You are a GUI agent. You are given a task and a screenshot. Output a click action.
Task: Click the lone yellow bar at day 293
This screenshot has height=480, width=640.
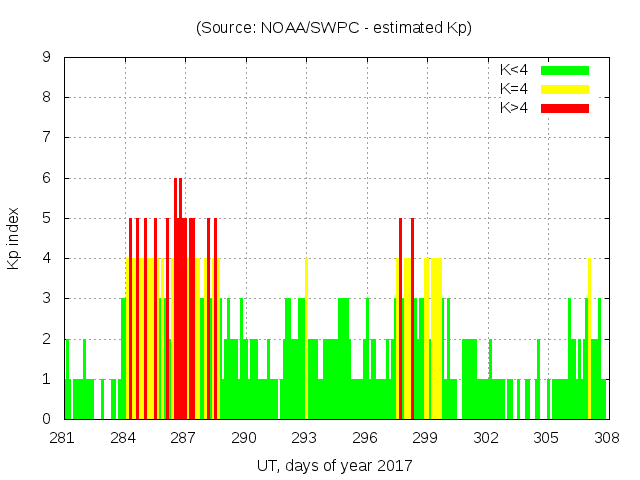pos(306,340)
